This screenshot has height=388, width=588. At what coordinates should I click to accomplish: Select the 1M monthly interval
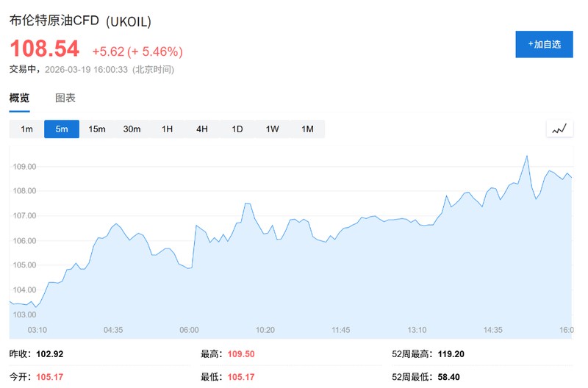pyautogui.click(x=307, y=129)
